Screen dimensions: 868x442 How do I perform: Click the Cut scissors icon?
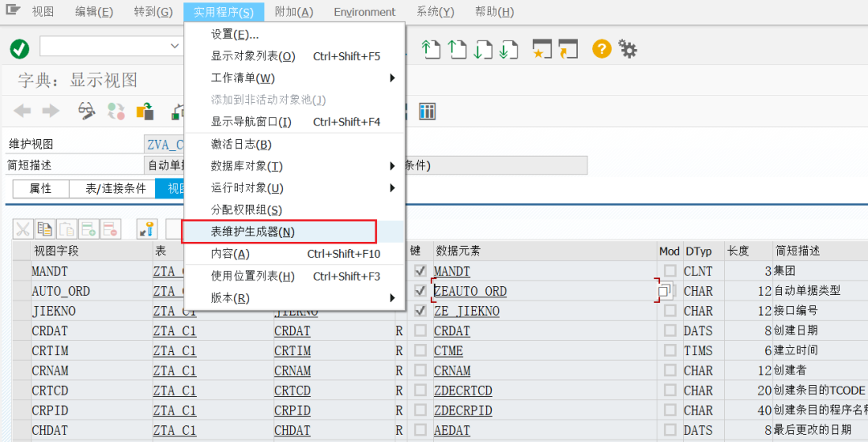[23, 228]
